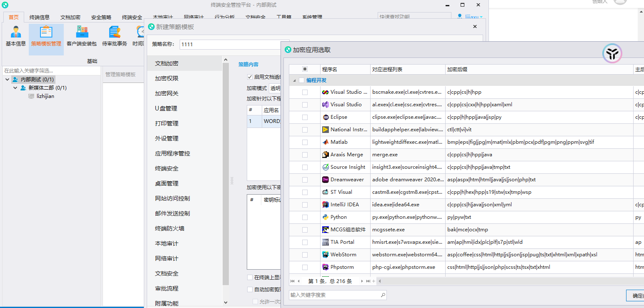Image resolution: width=644 pixels, height=308 pixels.
Task: Click the TIA Portal program icon
Action: 326,242
